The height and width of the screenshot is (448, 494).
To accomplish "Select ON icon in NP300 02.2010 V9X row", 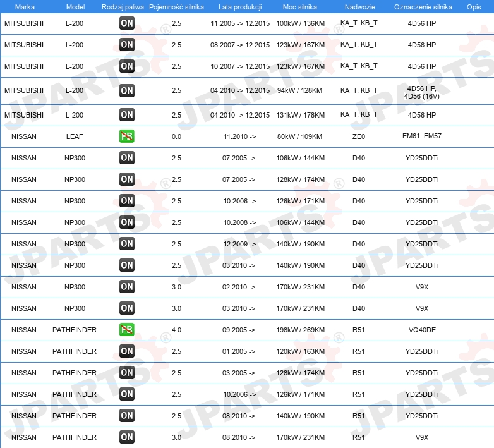I will click(126, 287).
